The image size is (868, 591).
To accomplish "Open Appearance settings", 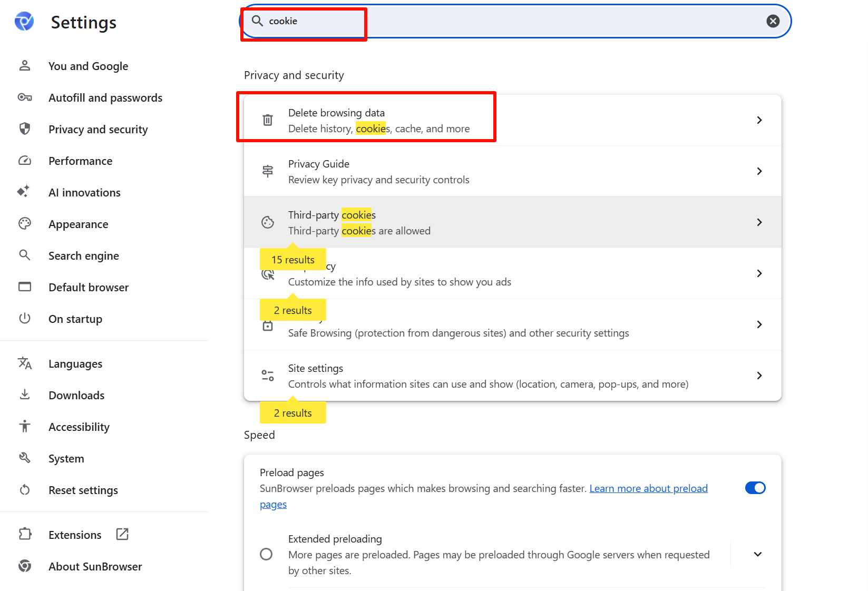I will (78, 224).
